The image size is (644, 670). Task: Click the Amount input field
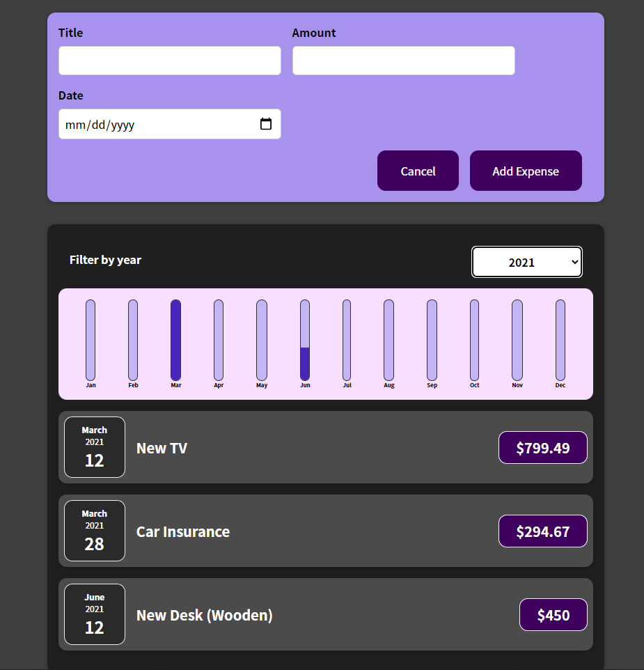[x=403, y=61]
